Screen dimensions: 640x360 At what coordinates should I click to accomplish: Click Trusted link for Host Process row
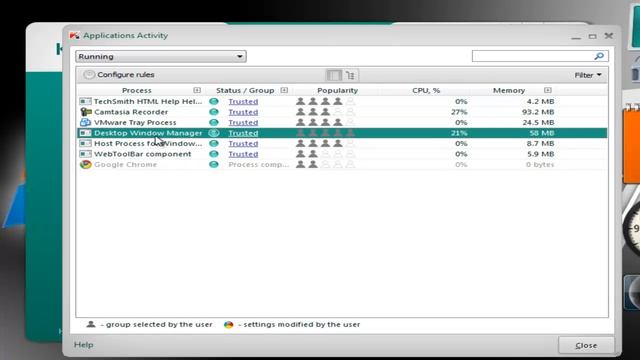click(x=243, y=144)
